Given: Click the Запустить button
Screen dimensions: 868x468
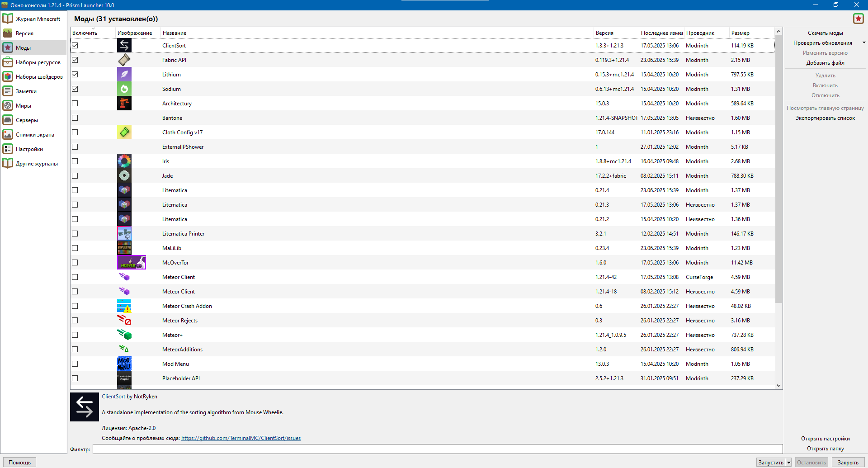Looking at the screenshot, I should pos(771,463).
